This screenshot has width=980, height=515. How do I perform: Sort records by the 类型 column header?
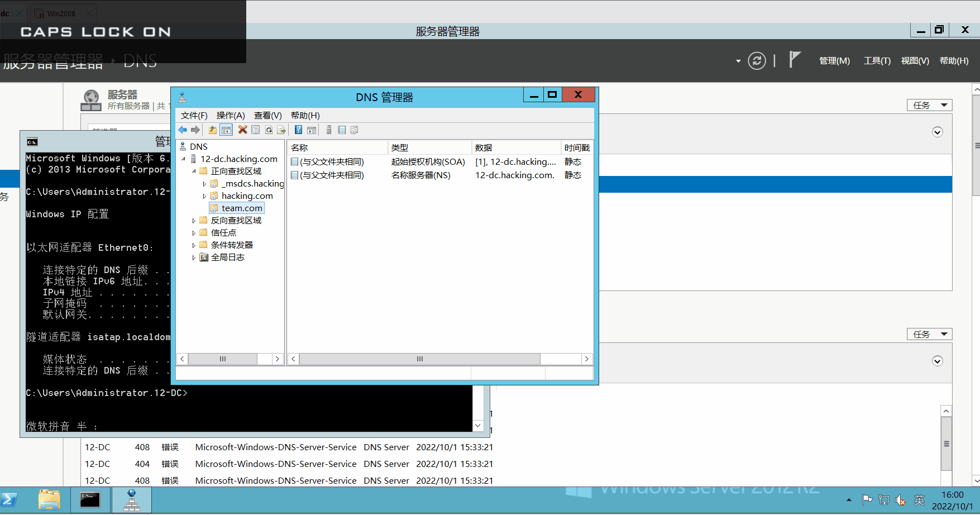pos(429,147)
